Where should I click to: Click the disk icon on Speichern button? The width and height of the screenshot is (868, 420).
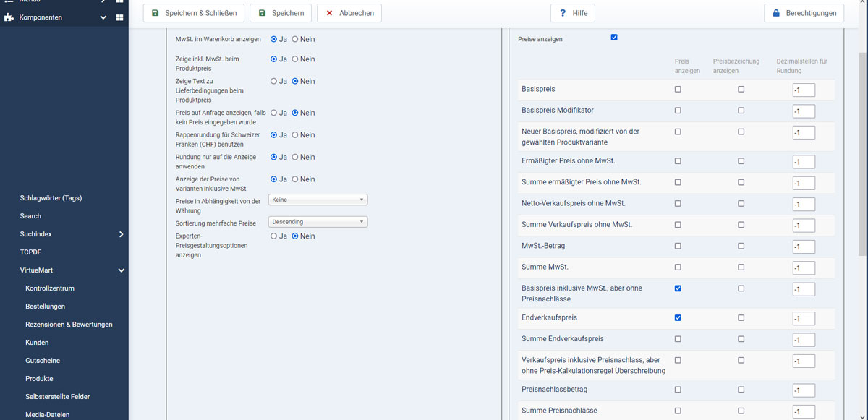(x=262, y=13)
